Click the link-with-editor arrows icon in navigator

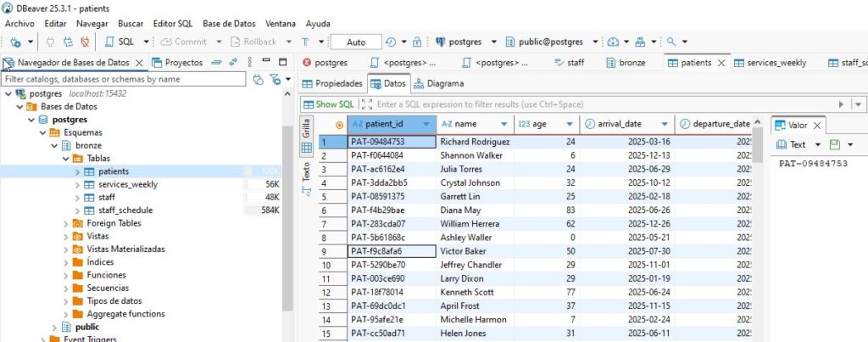pyautogui.click(x=233, y=62)
